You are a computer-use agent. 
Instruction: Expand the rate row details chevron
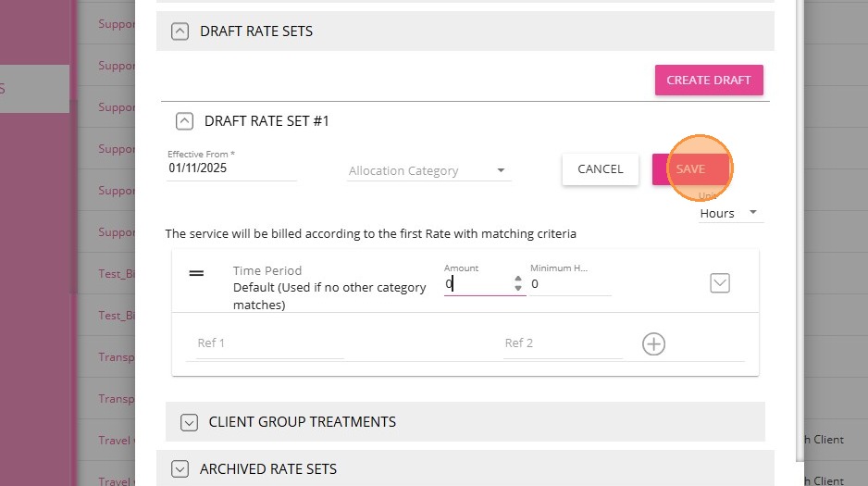[x=720, y=283]
